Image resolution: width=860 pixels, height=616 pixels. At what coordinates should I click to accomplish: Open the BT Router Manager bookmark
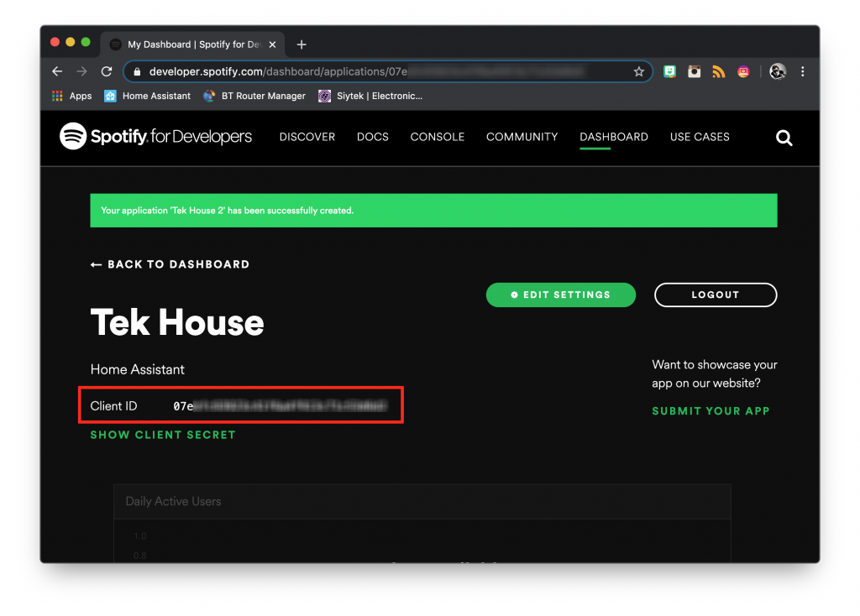[254, 96]
